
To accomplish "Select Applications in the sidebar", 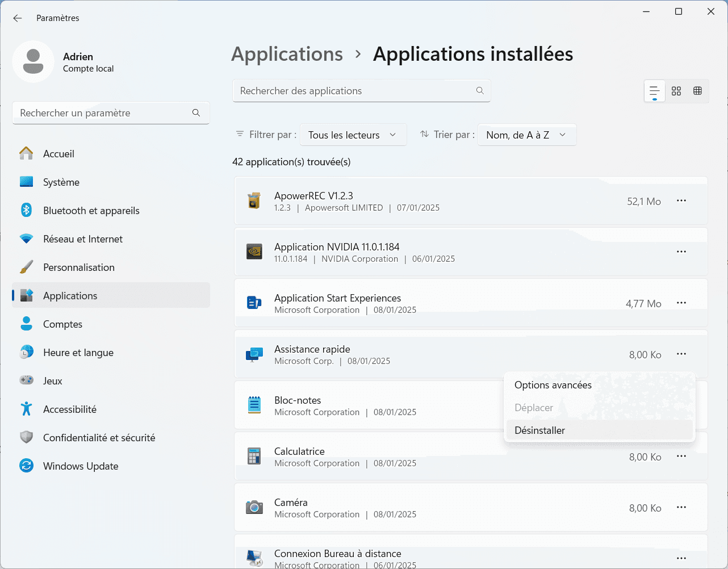I will pos(111,296).
